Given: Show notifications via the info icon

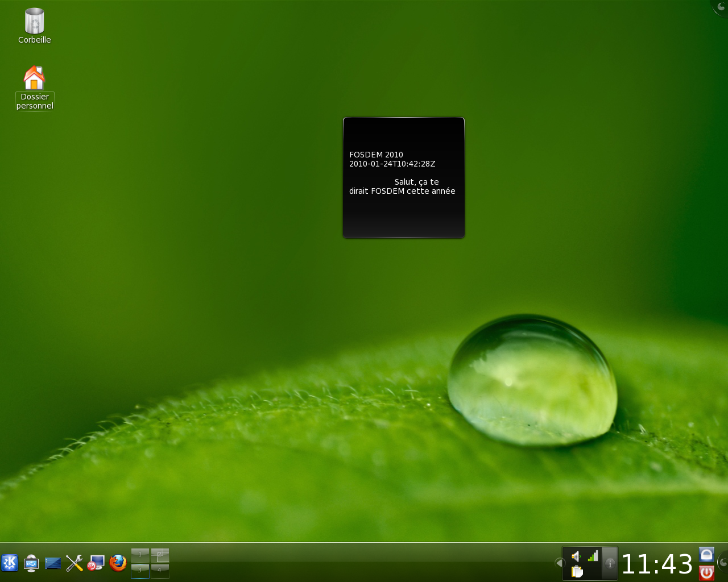Looking at the screenshot, I should tap(610, 563).
